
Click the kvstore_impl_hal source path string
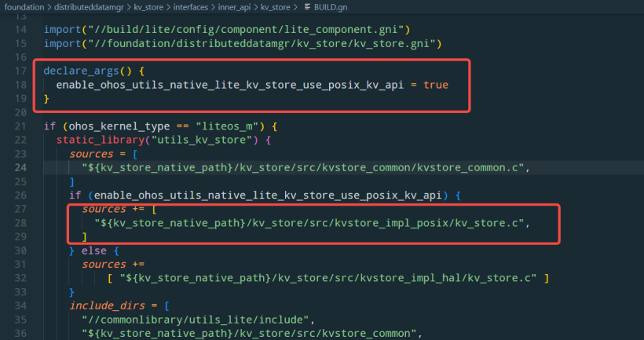pyautogui.click(x=324, y=279)
